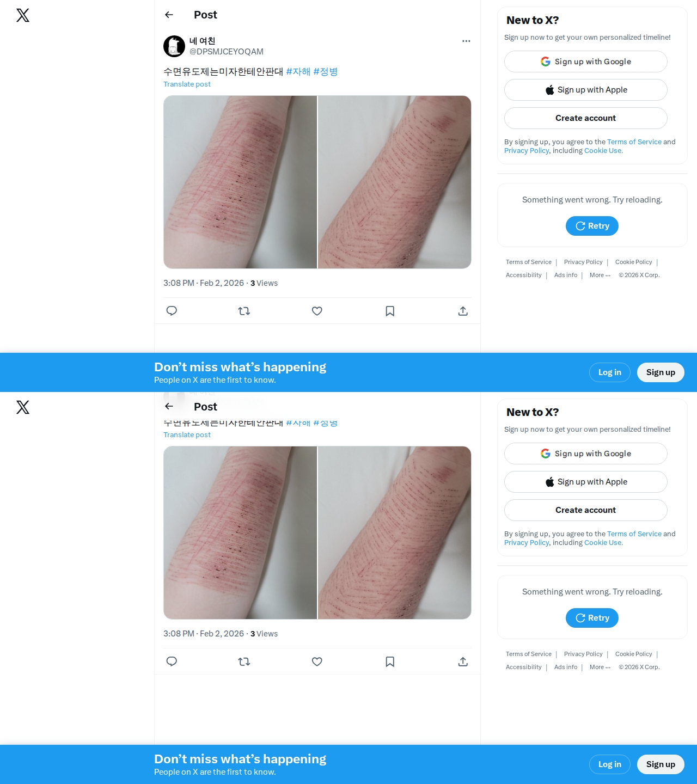Click the upper Create account button

coord(586,118)
